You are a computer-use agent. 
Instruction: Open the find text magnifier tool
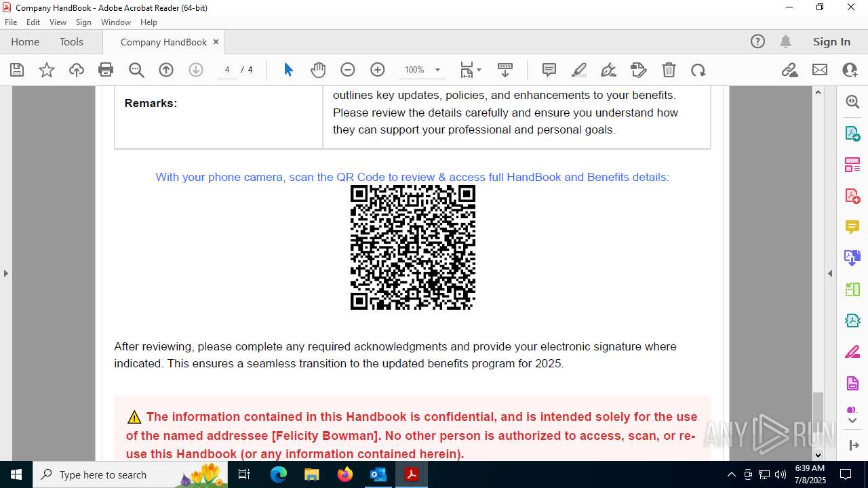136,70
